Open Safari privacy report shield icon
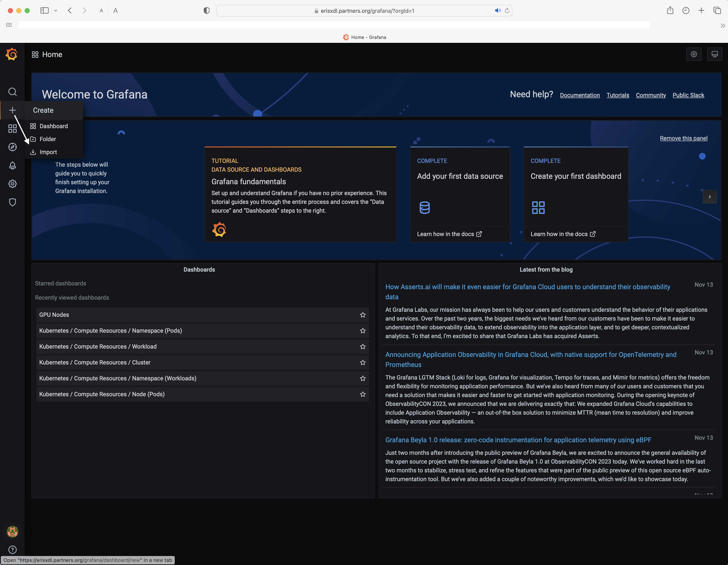The height and width of the screenshot is (565, 728). tap(207, 11)
